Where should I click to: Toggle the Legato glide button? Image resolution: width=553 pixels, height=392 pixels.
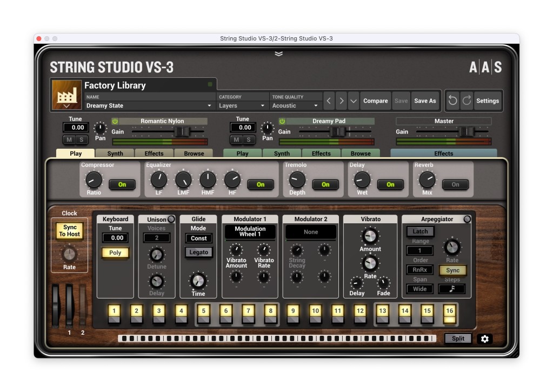coord(198,253)
